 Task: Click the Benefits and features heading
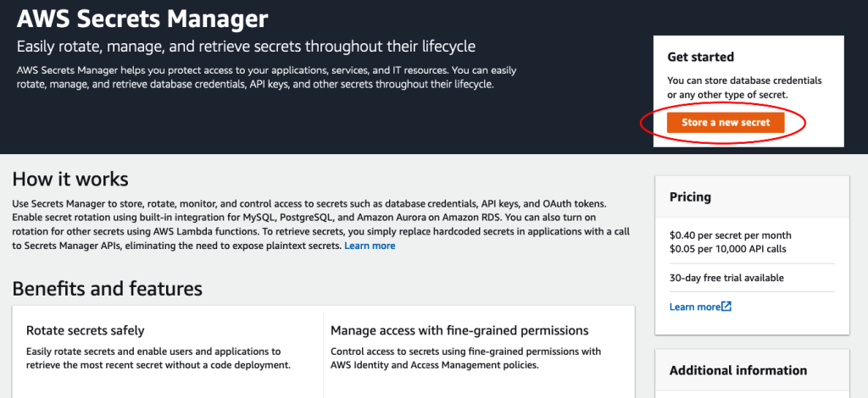coord(107,289)
